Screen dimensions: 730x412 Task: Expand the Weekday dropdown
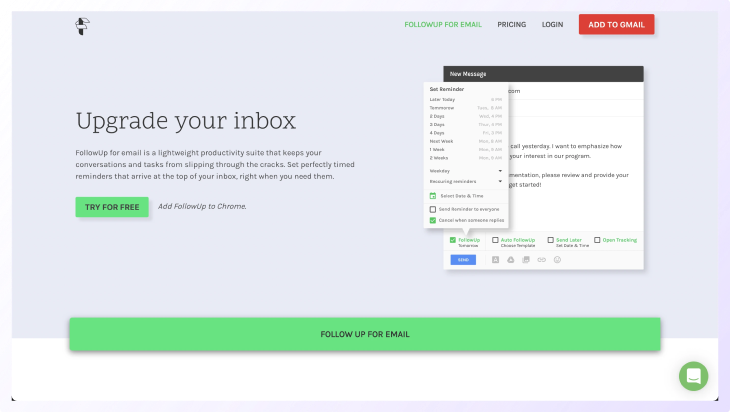465,171
